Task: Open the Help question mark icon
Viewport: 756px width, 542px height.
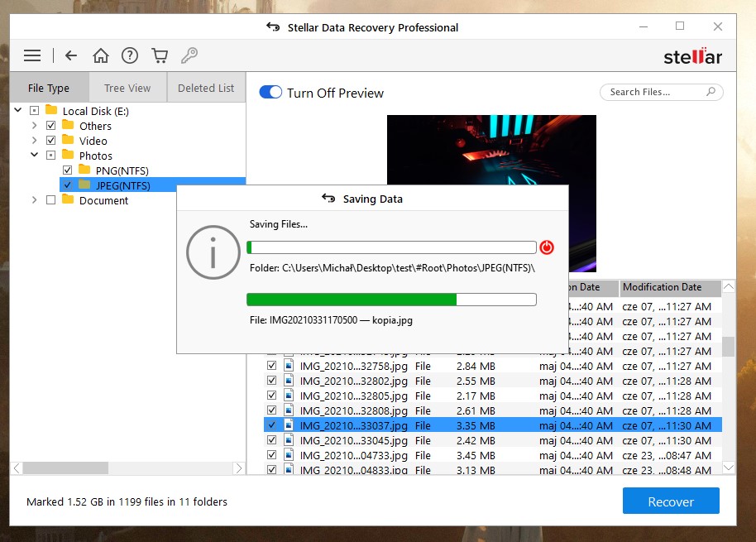Action: pos(130,55)
